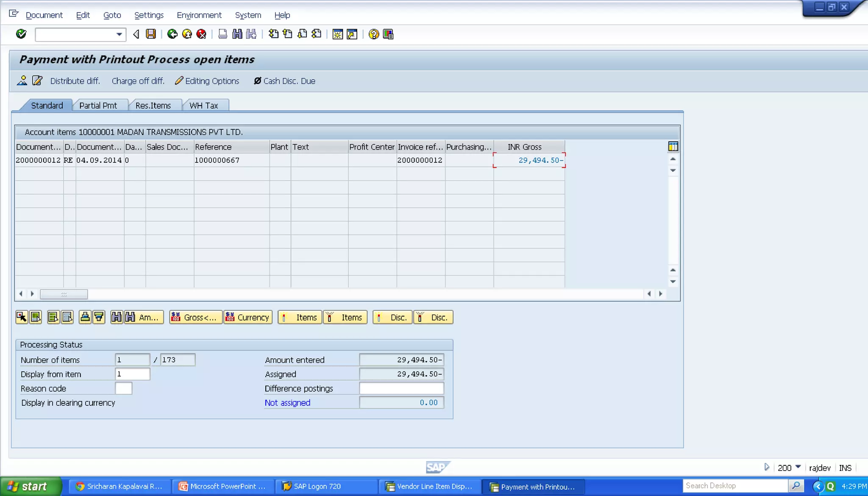Open the Edit menu

83,15
